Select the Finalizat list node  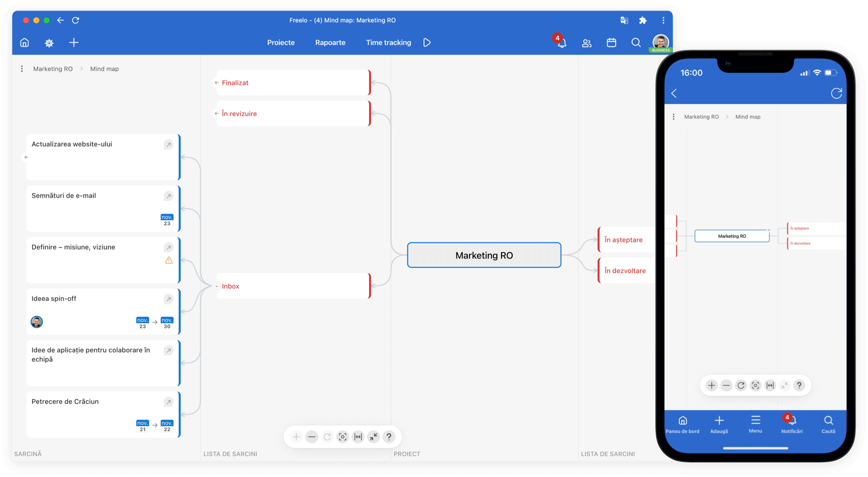(x=293, y=82)
